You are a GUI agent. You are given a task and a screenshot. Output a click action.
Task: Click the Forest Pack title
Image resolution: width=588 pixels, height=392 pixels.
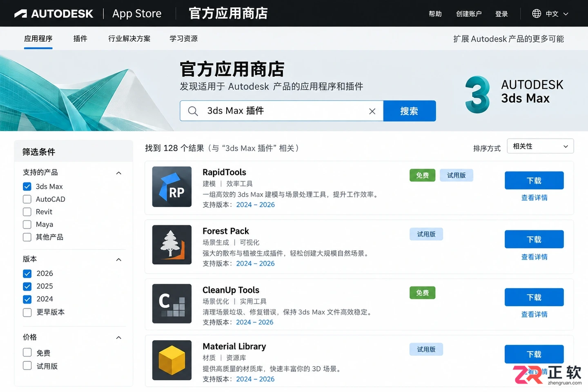(x=226, y=231)
